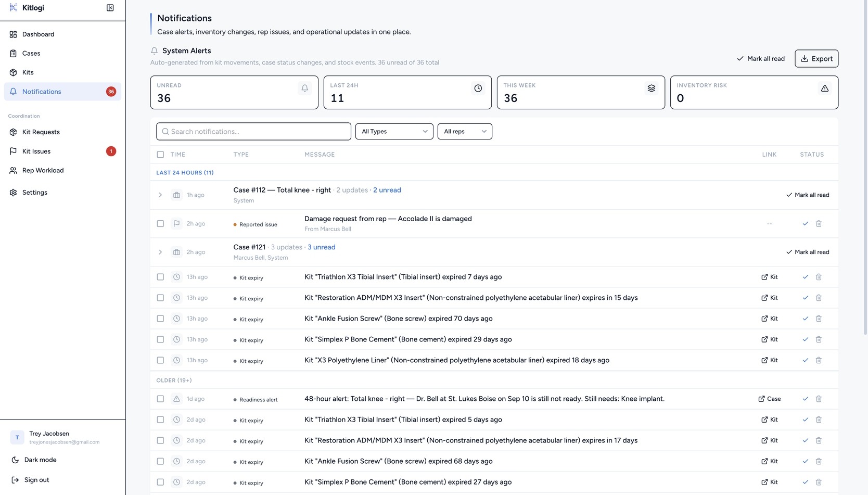Delete the Ankle Fusion Screw expired 70 days notification

[x=819, y=319]
